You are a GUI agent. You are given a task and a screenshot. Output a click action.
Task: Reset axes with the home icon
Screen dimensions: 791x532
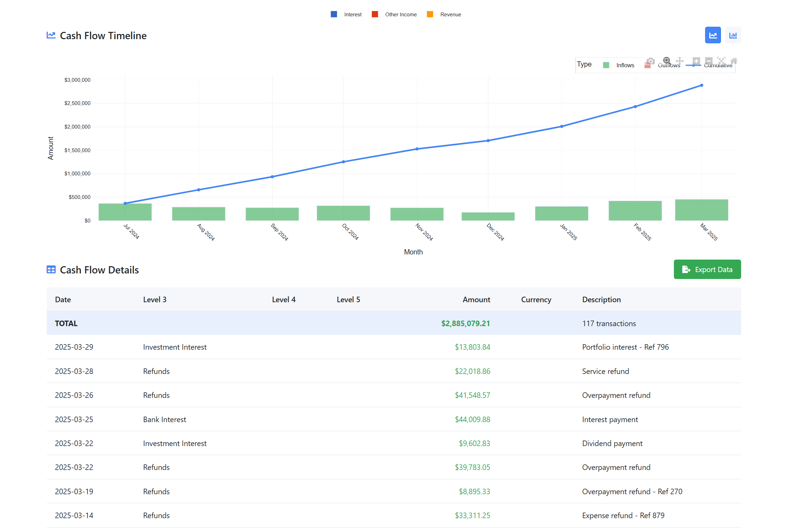tap(733, 61)
